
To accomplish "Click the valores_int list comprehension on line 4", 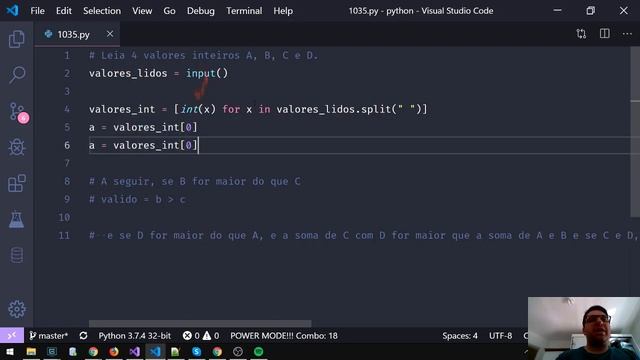I will (x=300, y=109).
